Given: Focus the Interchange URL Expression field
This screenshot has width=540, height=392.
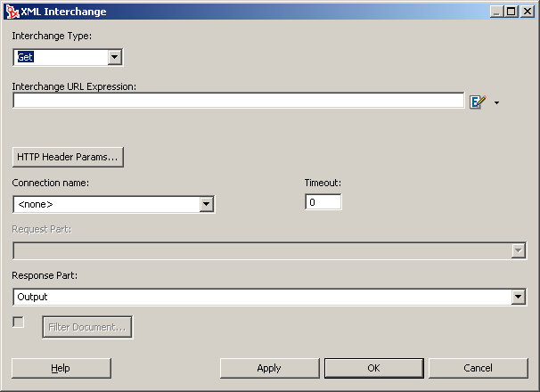Looking at the screenshot, I should click(x=239, y=101).
